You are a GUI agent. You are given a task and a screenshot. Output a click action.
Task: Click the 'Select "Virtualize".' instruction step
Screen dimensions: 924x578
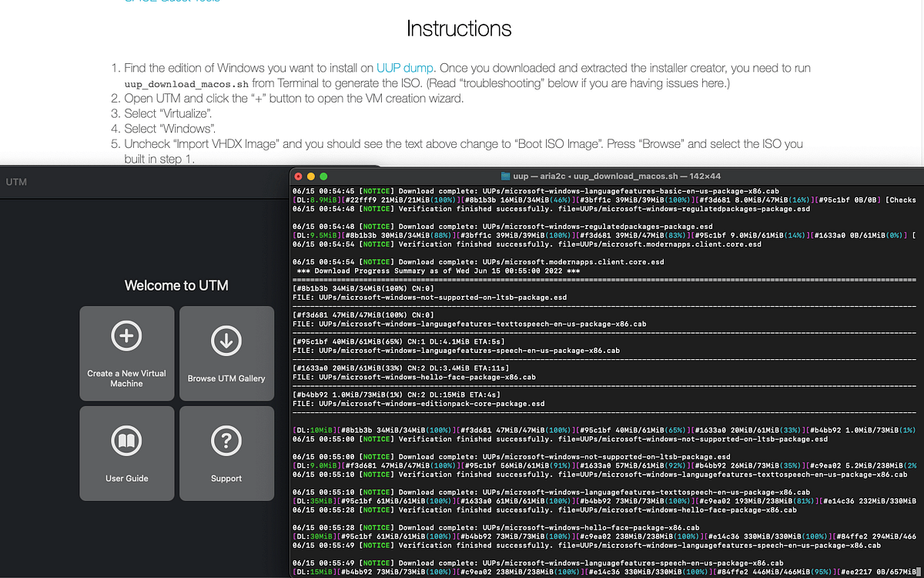pos(168,113)
